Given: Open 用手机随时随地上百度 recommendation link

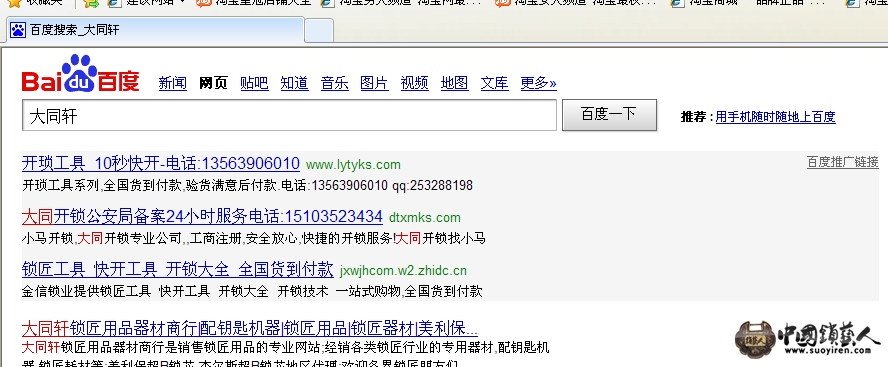Looking at the screenshot, I should click(775, 117).
